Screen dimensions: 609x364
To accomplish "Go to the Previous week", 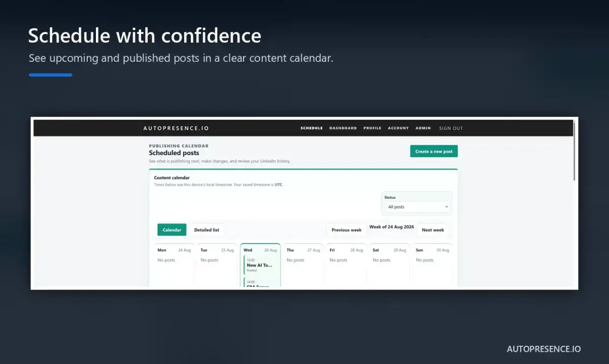I will pyautogui.click(x=347, y=230).
